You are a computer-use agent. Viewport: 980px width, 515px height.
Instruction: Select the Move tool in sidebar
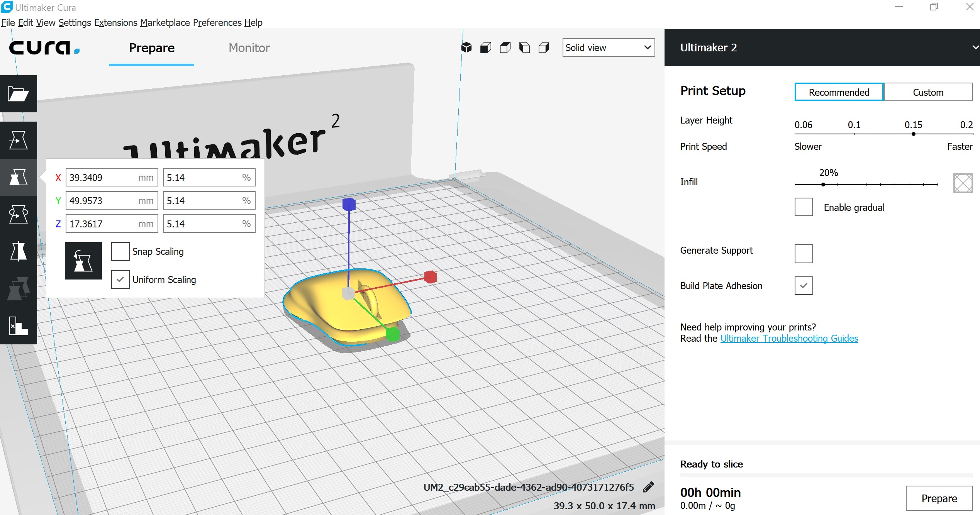pyautogui.click(x=18, y=140)
